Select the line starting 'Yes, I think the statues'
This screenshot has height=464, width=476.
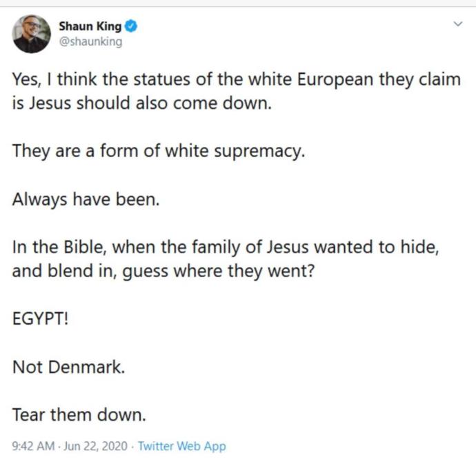tap(237, 79)
